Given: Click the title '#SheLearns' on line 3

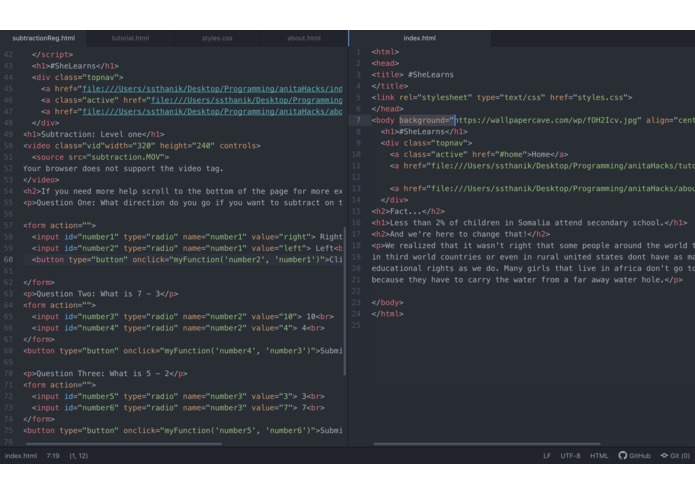Looking at the screenshot, I should [430, 75].
